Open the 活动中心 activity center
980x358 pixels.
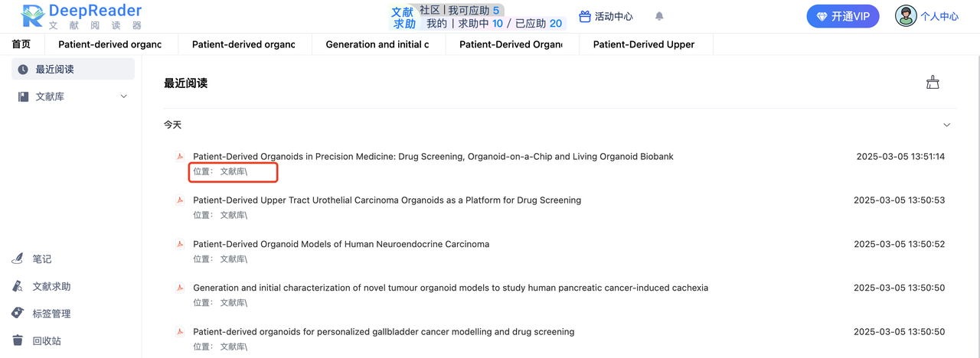coord(606,16)
